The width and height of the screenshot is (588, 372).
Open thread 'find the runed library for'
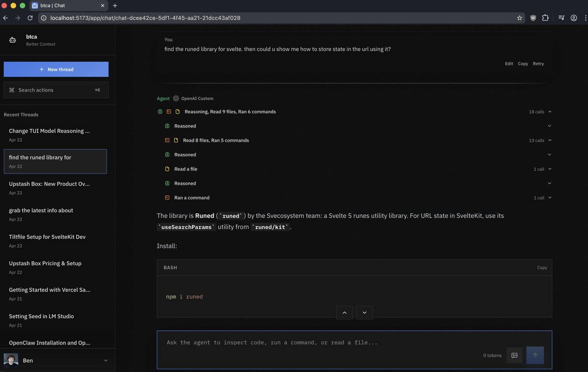[x=55, y=162]
